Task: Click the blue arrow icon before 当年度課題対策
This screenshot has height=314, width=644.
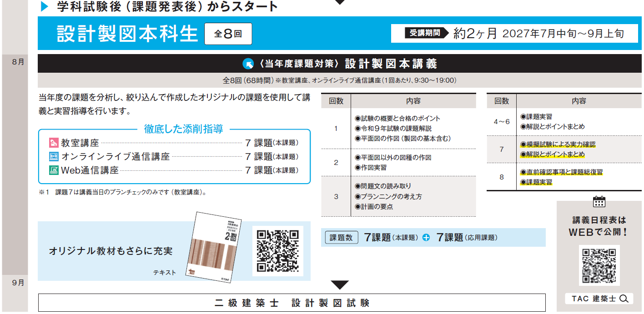Action: [x=248, y=64]
